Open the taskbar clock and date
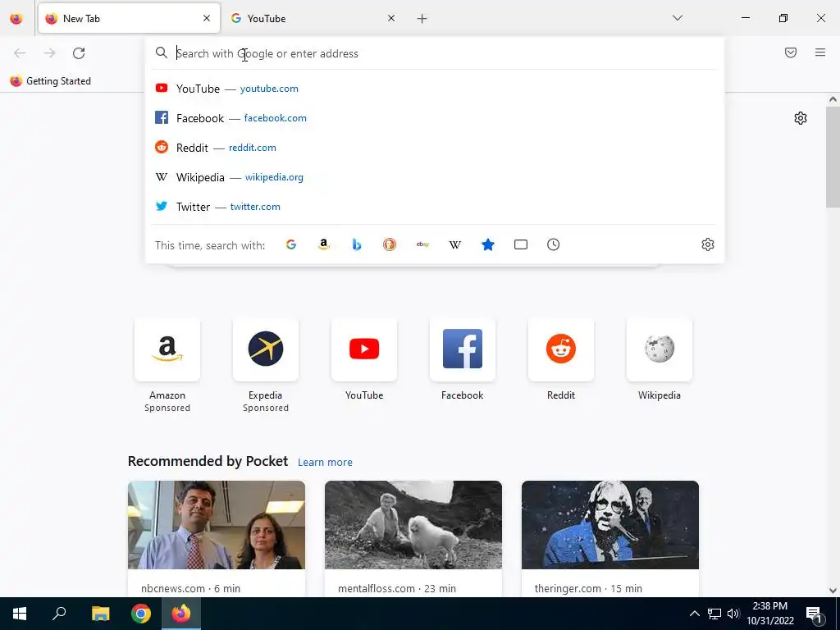 tap(770, 614)
